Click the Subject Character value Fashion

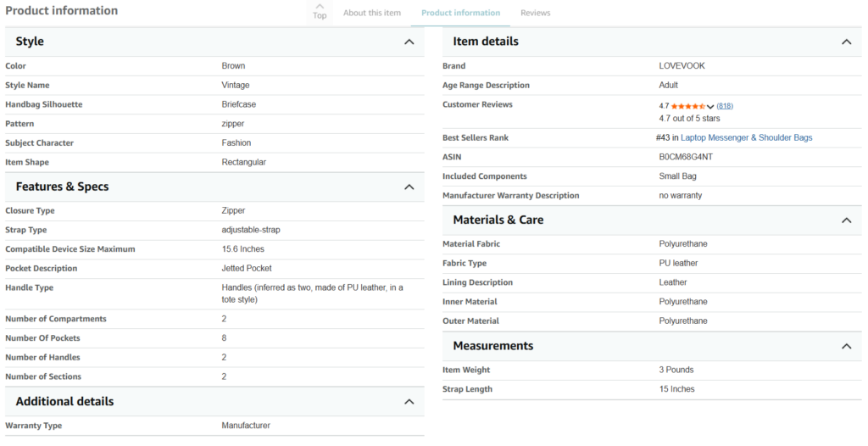click(x=236, y=142)
